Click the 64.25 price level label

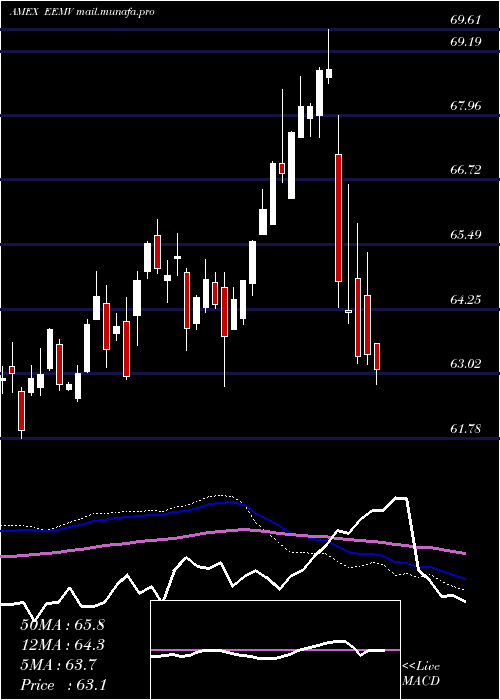pyautogui.click(x=466, y=299)
